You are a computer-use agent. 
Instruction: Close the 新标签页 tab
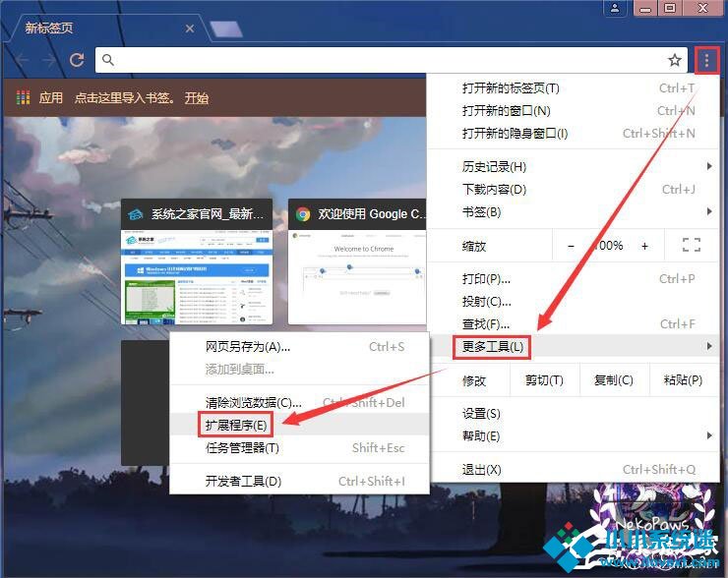click(190, 29)
